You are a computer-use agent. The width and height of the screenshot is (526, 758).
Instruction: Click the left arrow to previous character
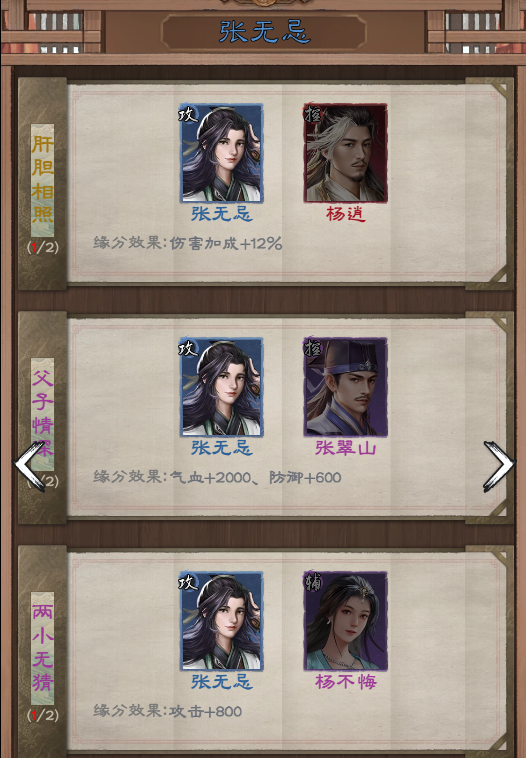pyautogui.click(x=29, y=466)
